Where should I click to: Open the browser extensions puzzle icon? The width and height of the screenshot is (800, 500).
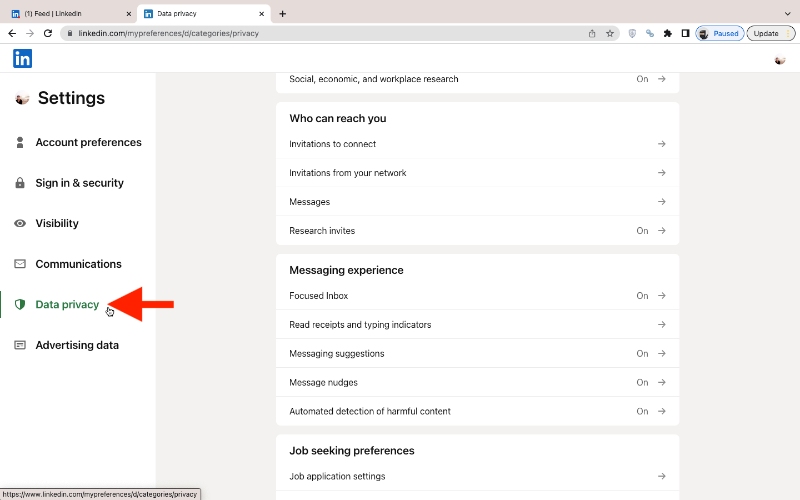click(x=667, y=33)
